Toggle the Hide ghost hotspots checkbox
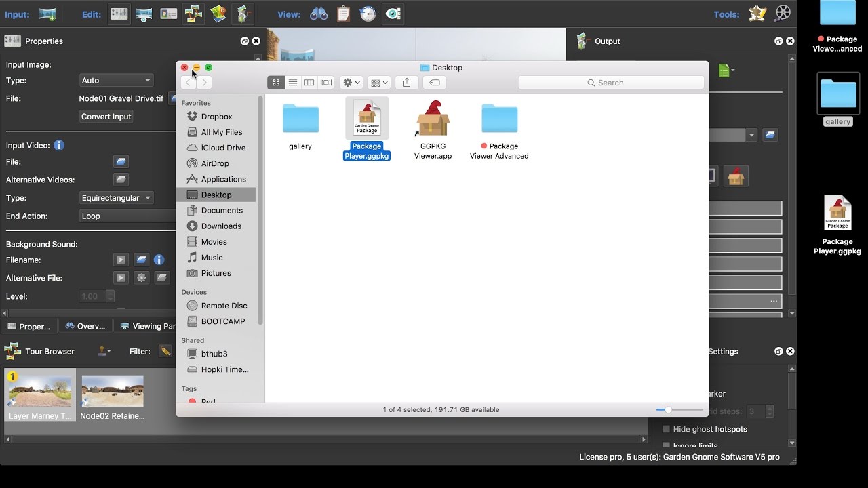This screenshot has width=868, height=488. (666, 429)
